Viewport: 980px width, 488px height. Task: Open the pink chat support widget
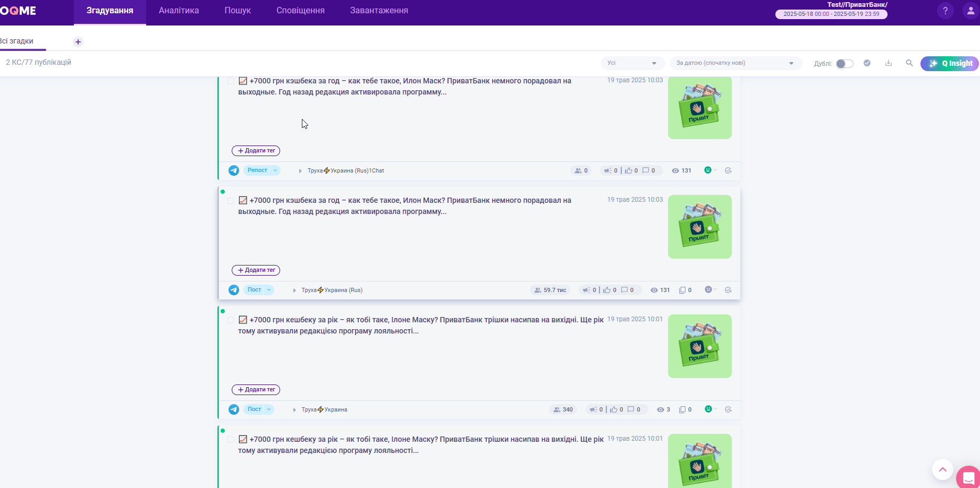[968, 477]
